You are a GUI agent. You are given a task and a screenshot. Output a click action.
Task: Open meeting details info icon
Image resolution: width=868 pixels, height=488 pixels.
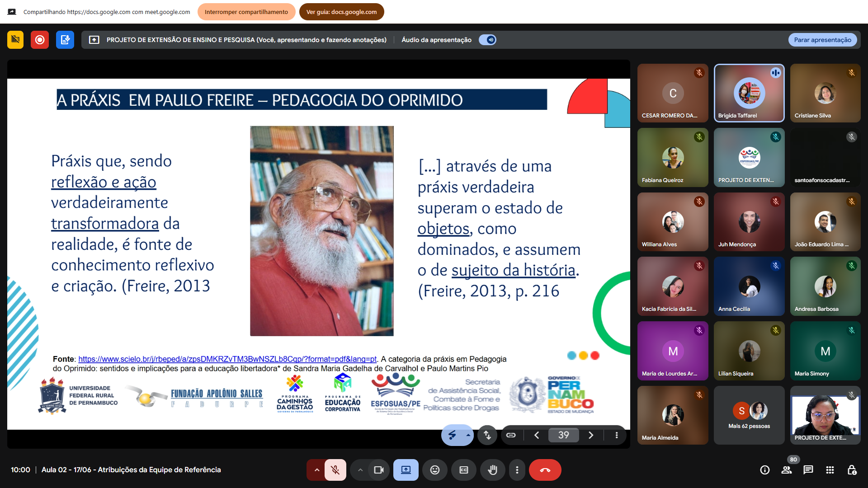[765, 470]
